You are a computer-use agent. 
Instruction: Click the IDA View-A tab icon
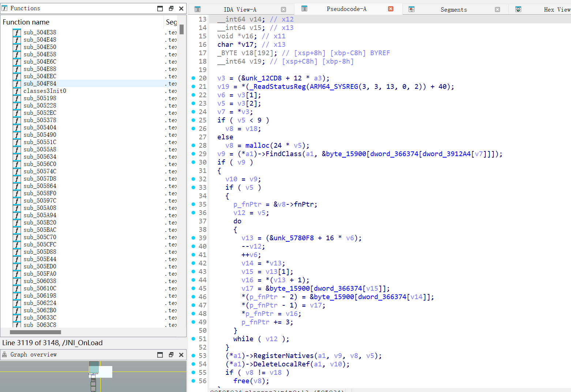pos(198,9)
